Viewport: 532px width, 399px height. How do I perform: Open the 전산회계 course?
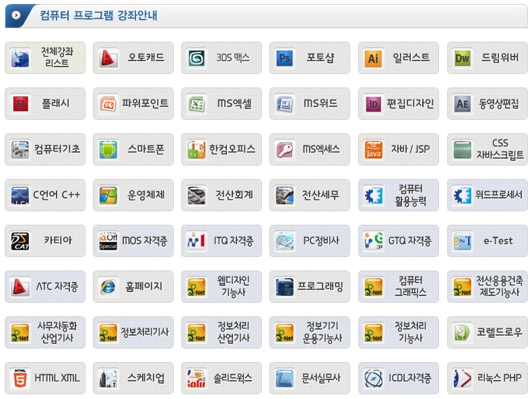click(222, 195)
